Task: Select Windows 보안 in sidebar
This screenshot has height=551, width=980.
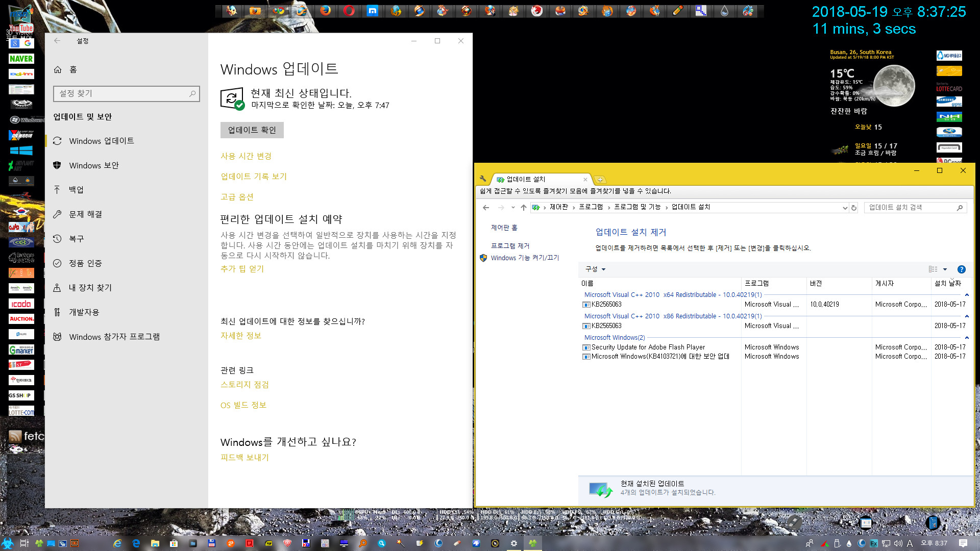Action: point(127,165)
